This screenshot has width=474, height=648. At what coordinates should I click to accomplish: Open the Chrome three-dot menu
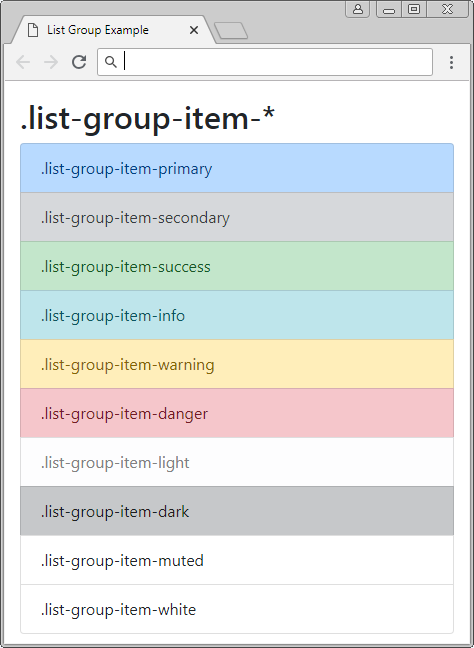coord(451,62)
